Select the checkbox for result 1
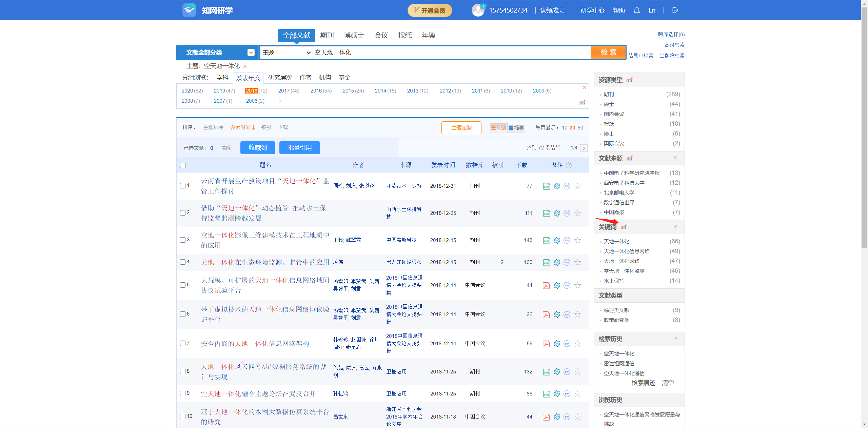This screenshot has height=428, width=868. tap(183, 186)
